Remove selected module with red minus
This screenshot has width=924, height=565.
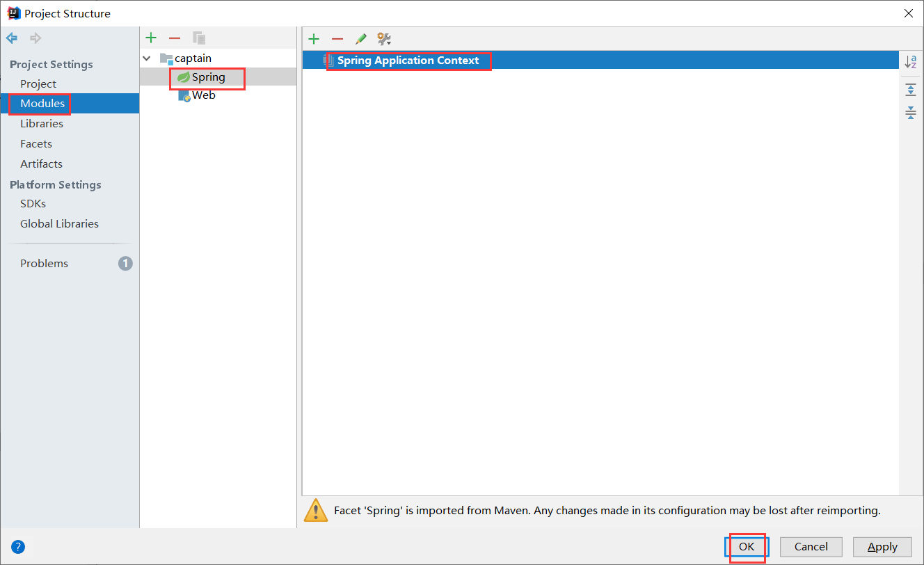(175, 38)
